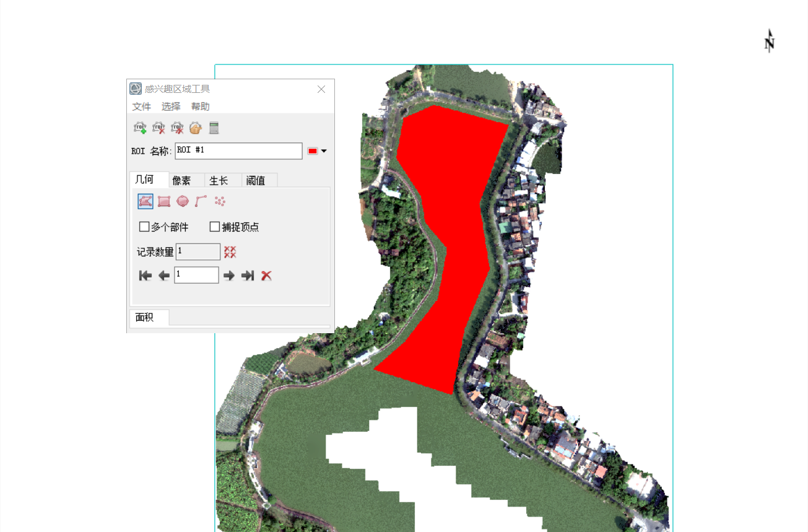Jump to the last record
808x532 pixels.
[x=248, y=276]
